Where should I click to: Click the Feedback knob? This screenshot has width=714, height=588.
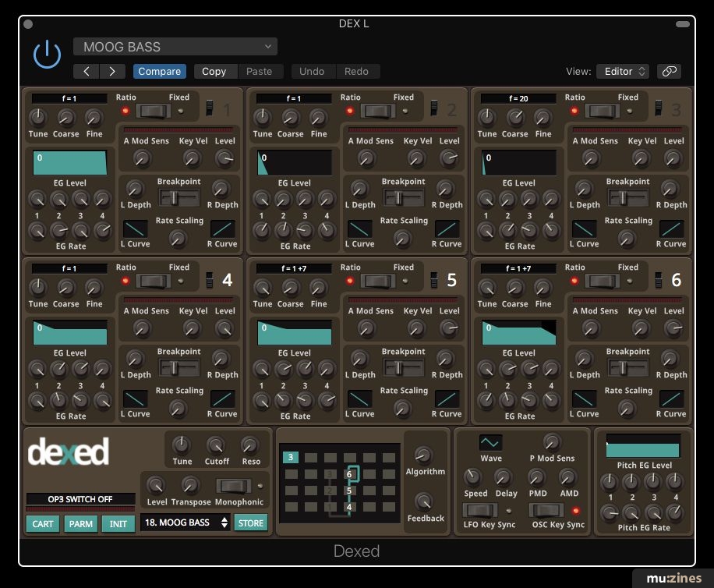[423, 501]
